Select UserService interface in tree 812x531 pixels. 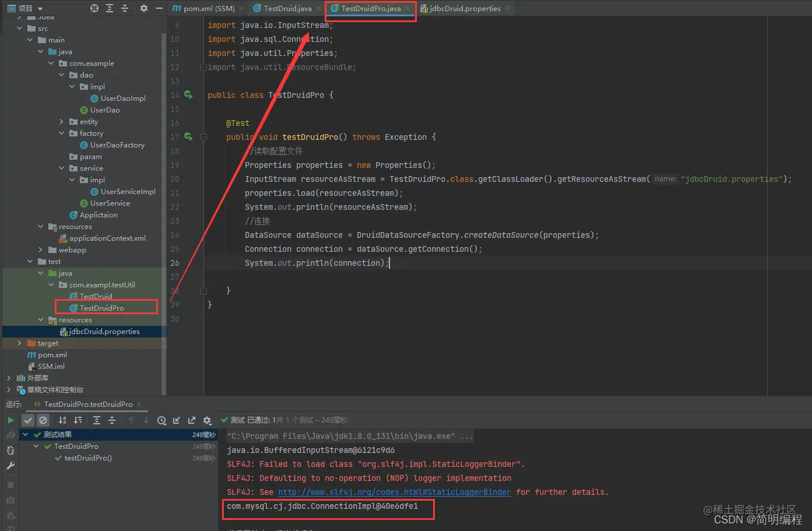coord(110,203)
